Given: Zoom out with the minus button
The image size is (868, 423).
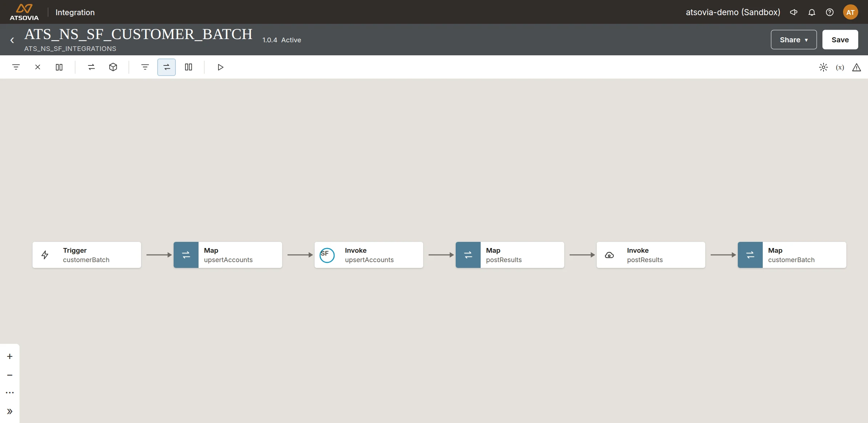Looking at the screenshot, I should 10,375.
